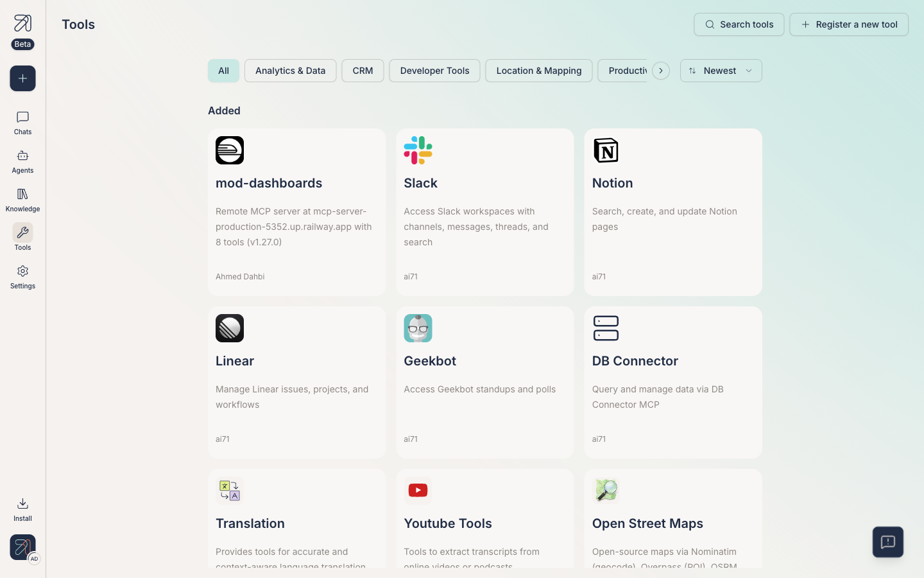This screenshot has height=578, width=924.
Task: Open the Newest sort dropdown
Action: (721, 71)
